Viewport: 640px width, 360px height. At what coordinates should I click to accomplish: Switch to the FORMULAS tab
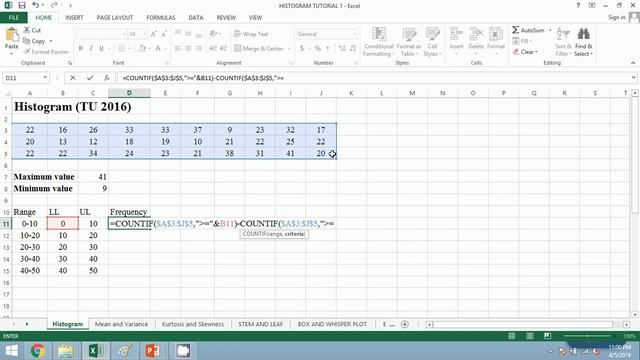click(x=161, y=18)
